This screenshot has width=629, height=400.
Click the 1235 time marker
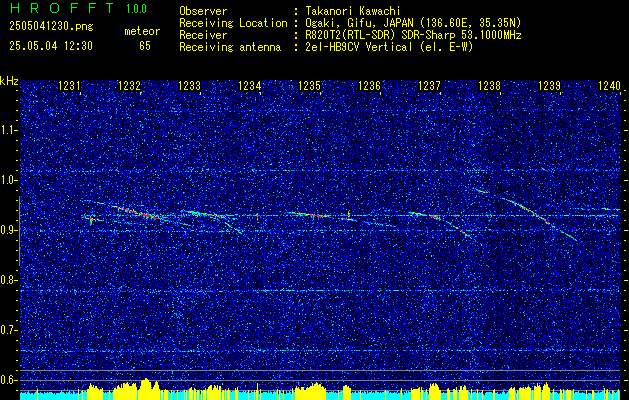point(310,86)
